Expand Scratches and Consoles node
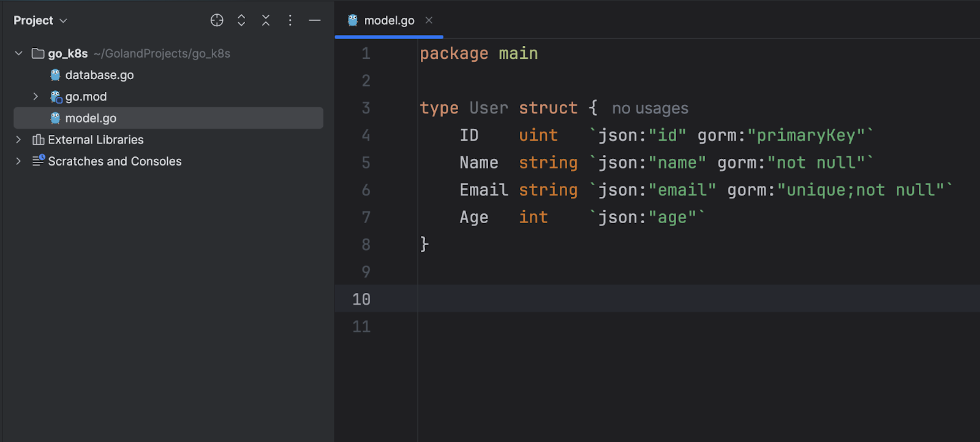This screenshot has width=980, height=442. click(18, 161)
